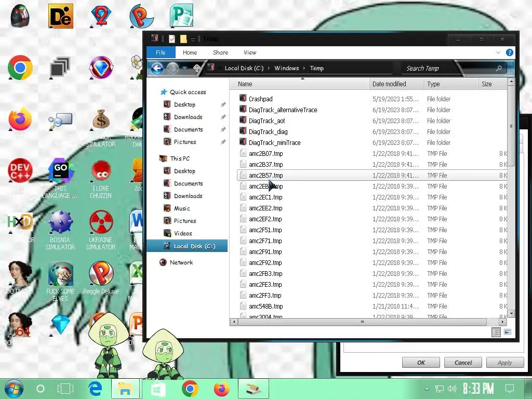Open the BOSNIA SIMULATOR desktop shortcut
The width and height of the screenshot is (532, 399).
(60, 230)
